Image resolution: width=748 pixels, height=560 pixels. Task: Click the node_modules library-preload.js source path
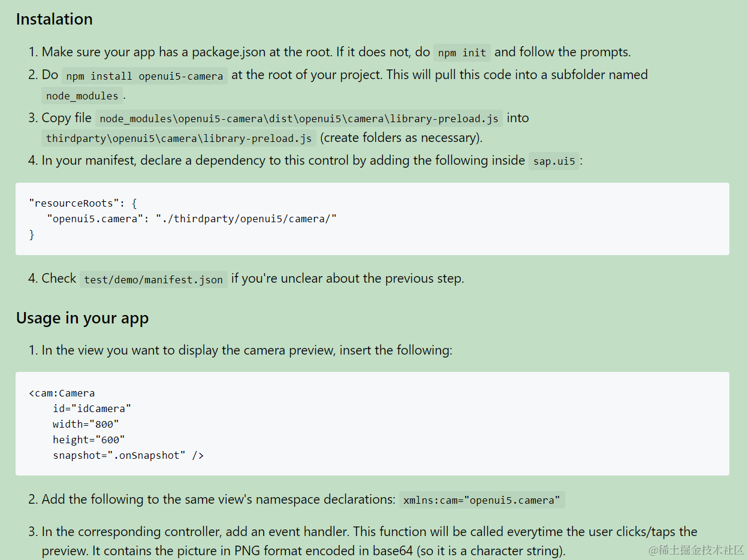pos(299,119)
